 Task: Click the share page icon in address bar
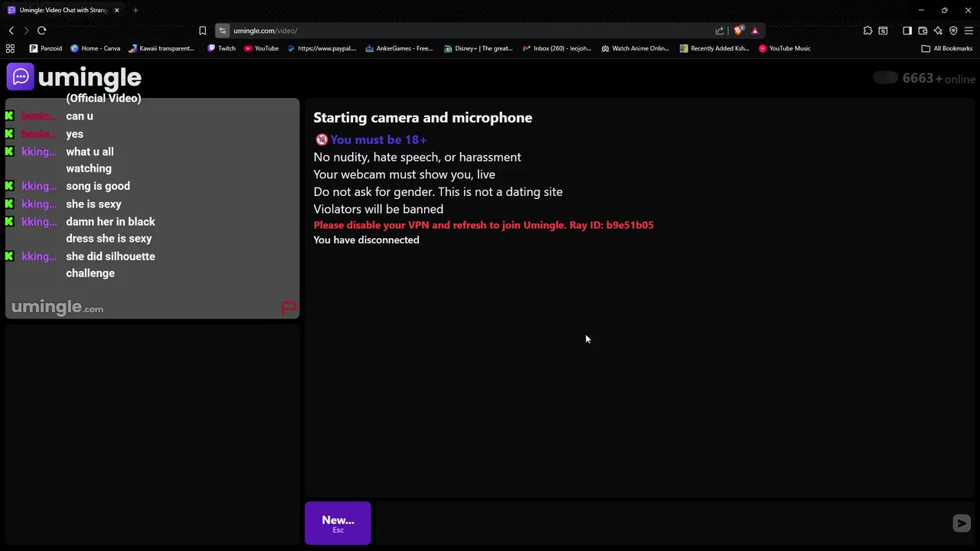[x=720, y=31]
